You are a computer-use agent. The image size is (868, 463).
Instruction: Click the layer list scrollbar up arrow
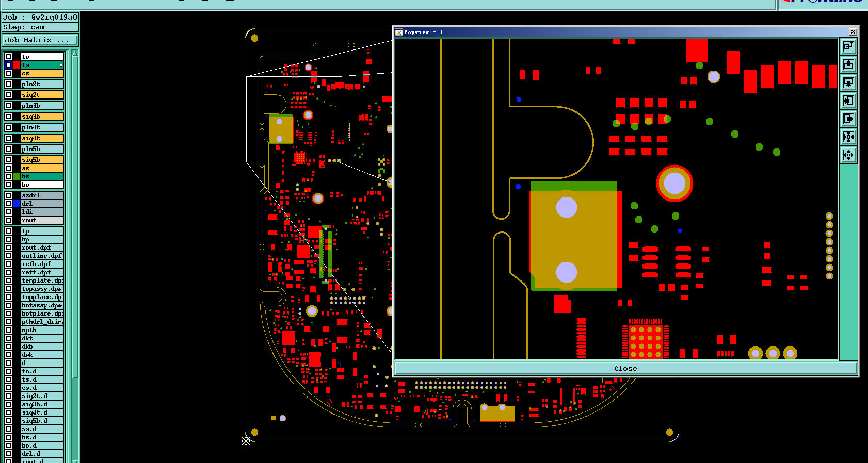point(75,53)
